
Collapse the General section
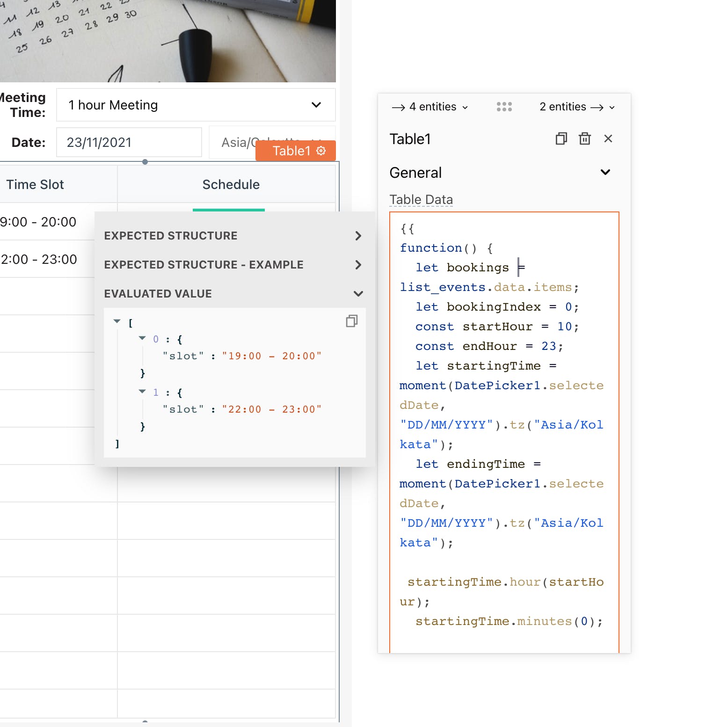click(605, 172)
